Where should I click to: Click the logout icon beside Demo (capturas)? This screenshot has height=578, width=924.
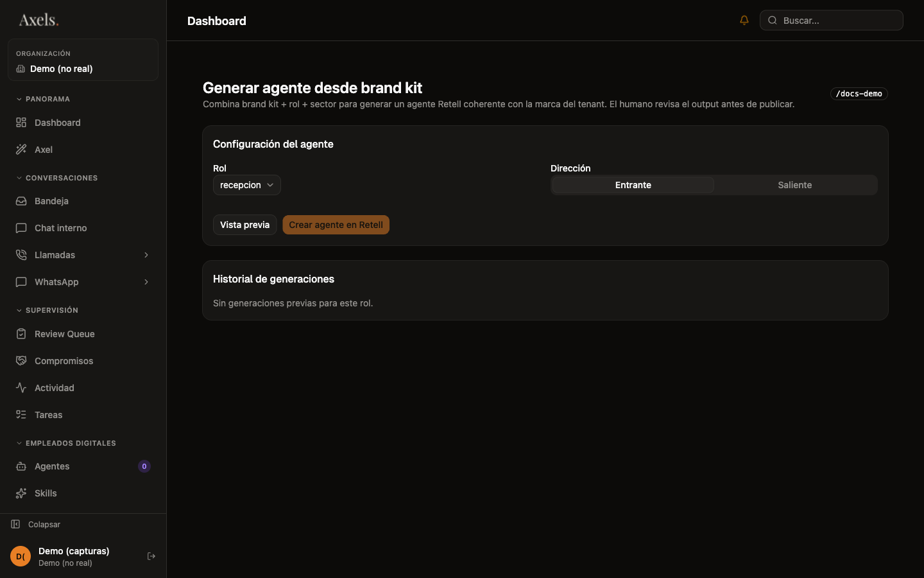pos(151,556)
